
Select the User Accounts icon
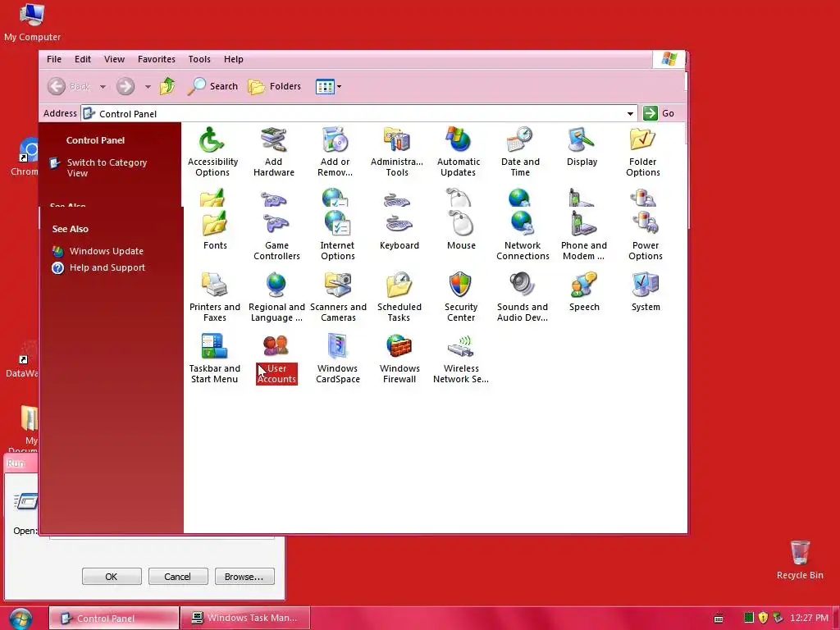[x=276, y=359]
